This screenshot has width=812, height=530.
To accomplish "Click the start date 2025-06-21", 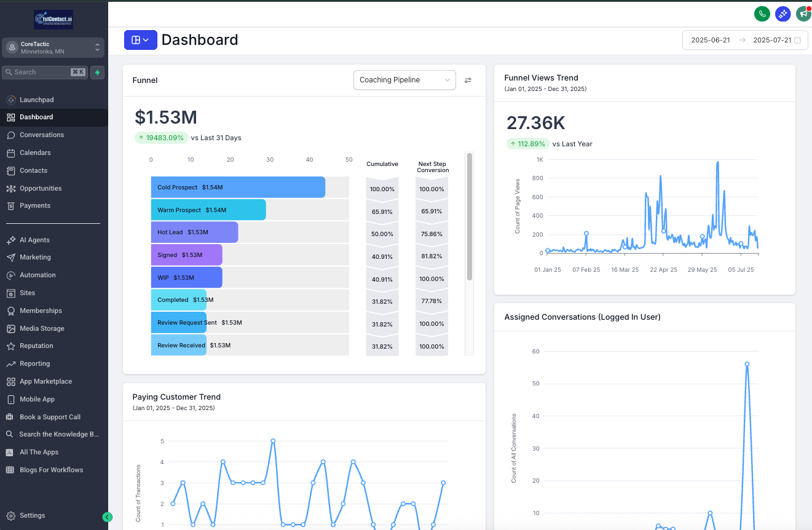I will [x=711, y=40].
